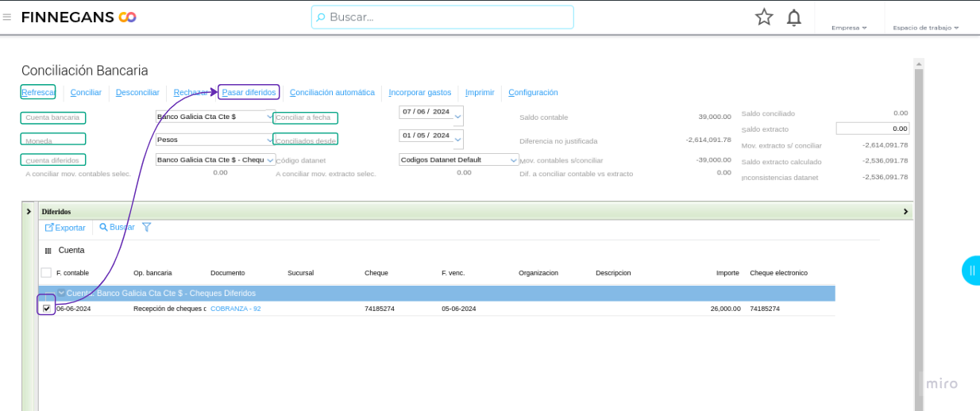Open the Cuenta bancaria dropdown
The width and height of the screenshot is (980, 411).
click(x=270, y=117)
